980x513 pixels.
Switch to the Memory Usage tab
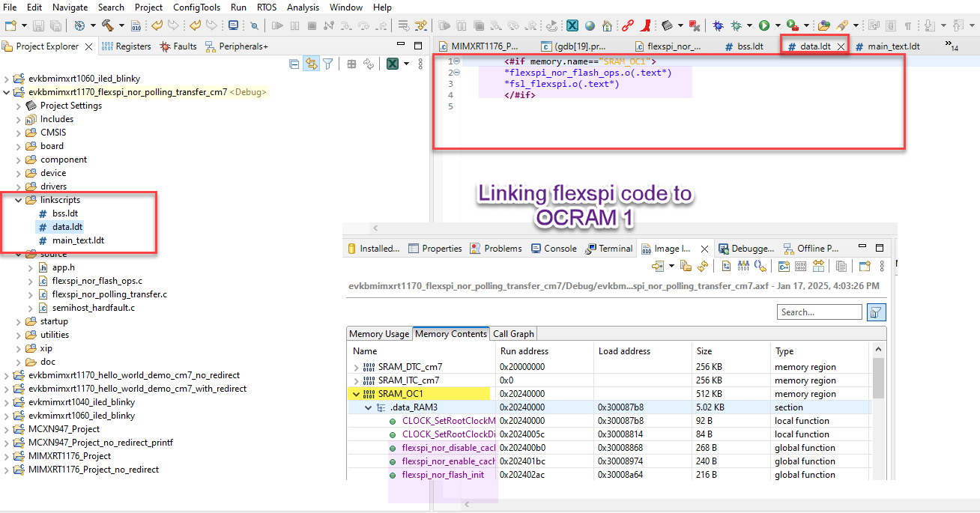point(380,334)
